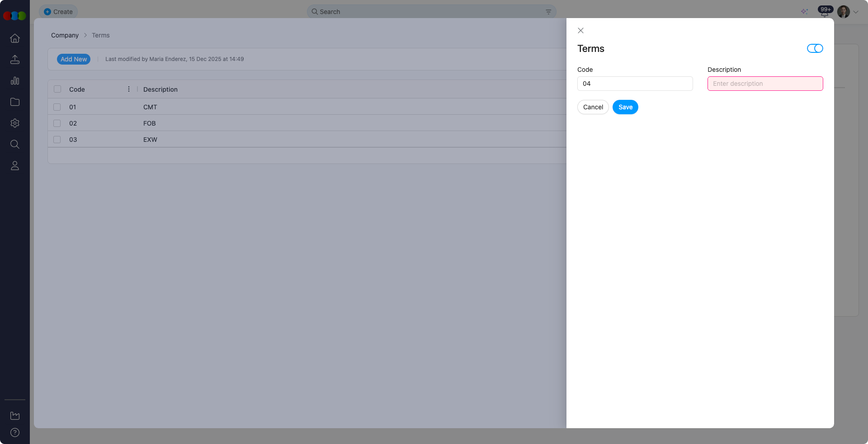
Task: Open the filter control beside the search bar
Action: tap(548, 12)
